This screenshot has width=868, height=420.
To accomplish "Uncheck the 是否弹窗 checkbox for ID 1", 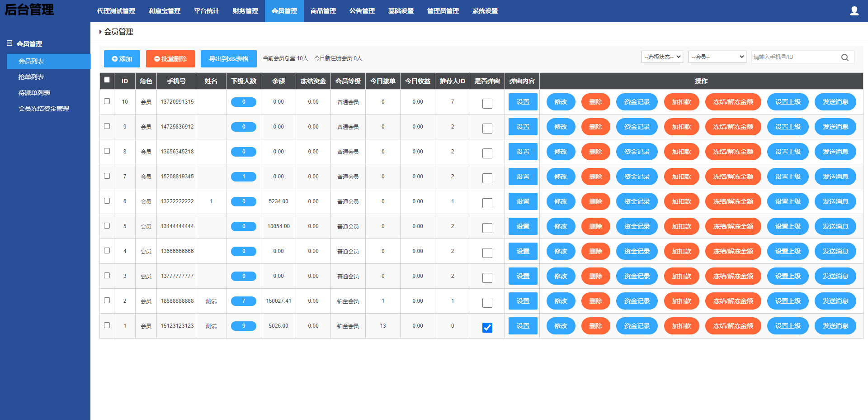I will point(487,327).
